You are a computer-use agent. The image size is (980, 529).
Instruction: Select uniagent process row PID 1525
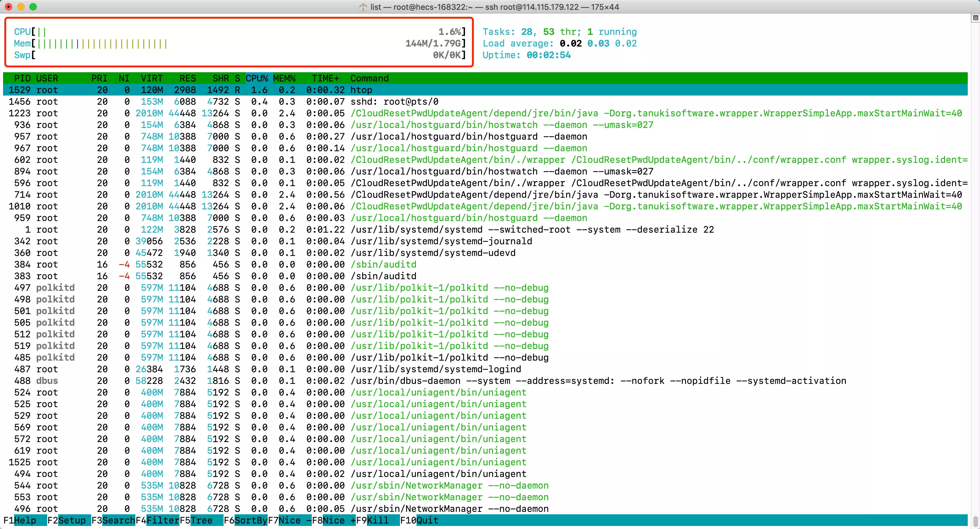(x=485, y=463)
